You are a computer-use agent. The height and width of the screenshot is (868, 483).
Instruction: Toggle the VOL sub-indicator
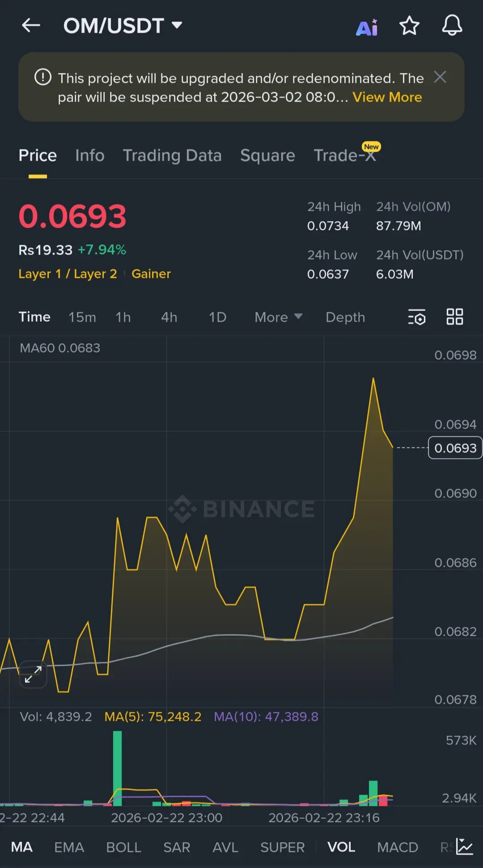point(341,847)
